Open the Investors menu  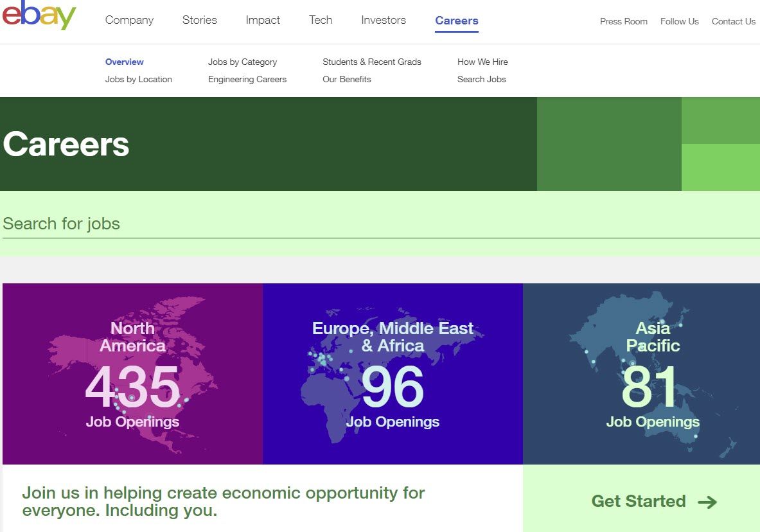[x=384, y=20]
